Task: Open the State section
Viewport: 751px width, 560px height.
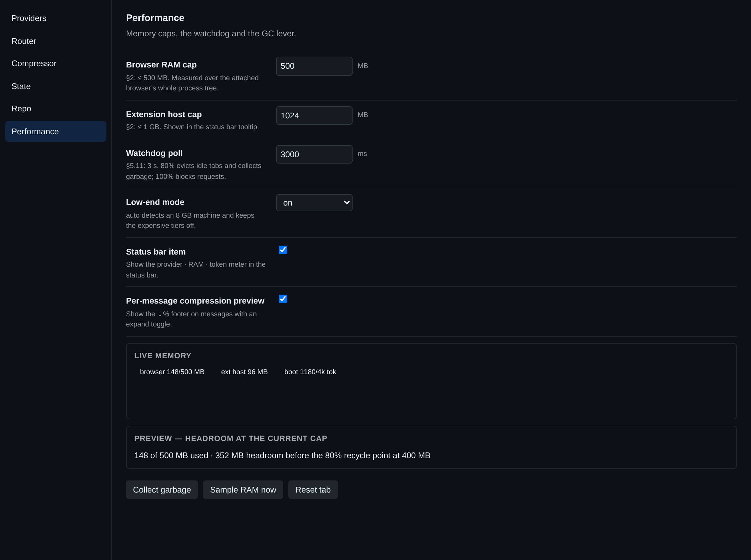Action: (56, 87)
